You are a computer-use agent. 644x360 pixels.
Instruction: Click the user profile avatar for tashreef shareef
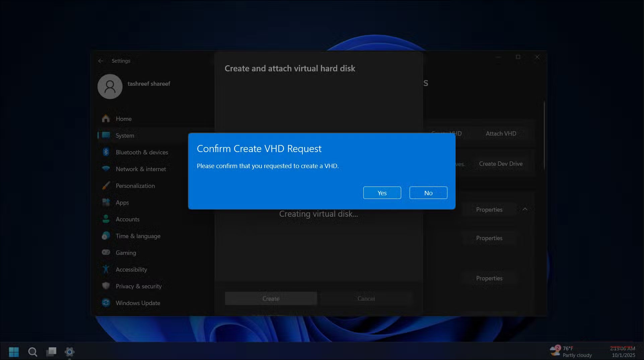point(110,86)
